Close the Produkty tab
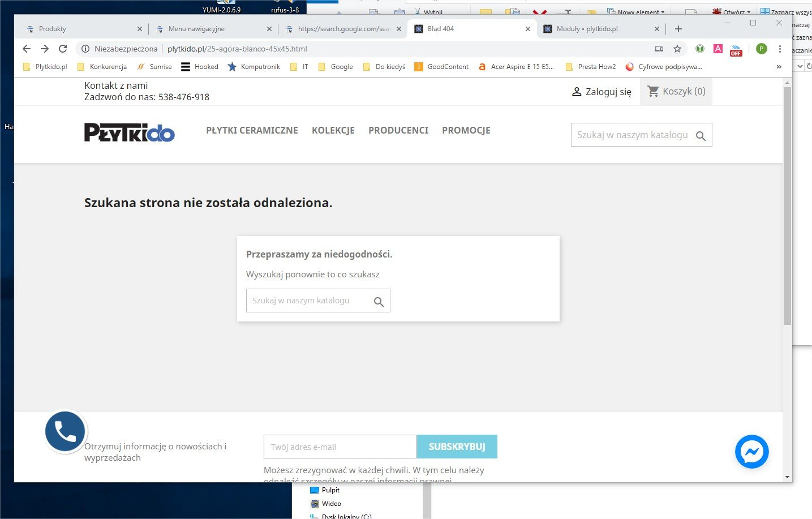Image resolution: width=812 pixels, height=519 pixels. [140, 29]
